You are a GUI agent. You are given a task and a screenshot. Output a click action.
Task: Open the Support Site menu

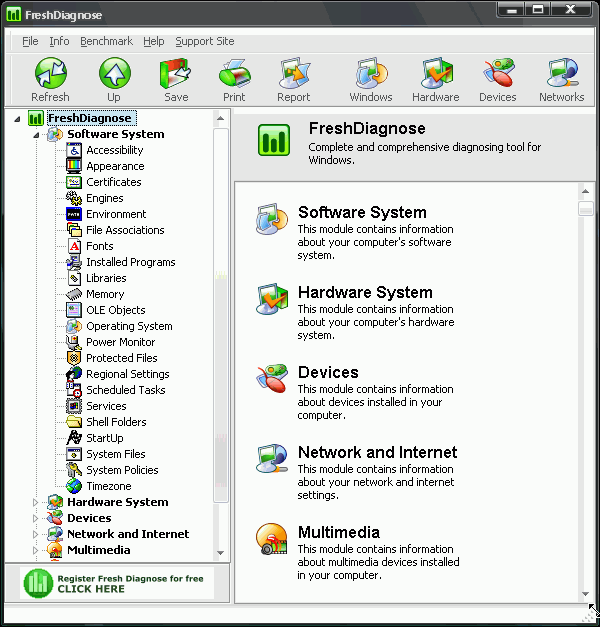coord(205,41)
